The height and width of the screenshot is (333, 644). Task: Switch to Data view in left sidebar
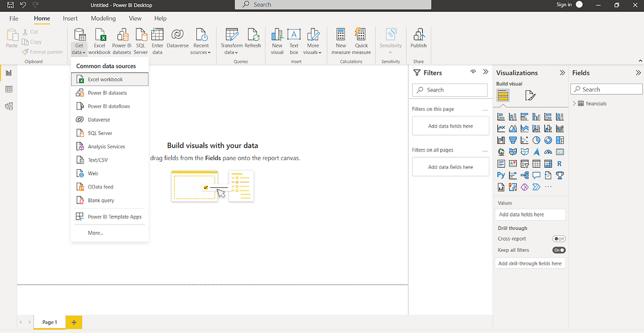[8, 89]
